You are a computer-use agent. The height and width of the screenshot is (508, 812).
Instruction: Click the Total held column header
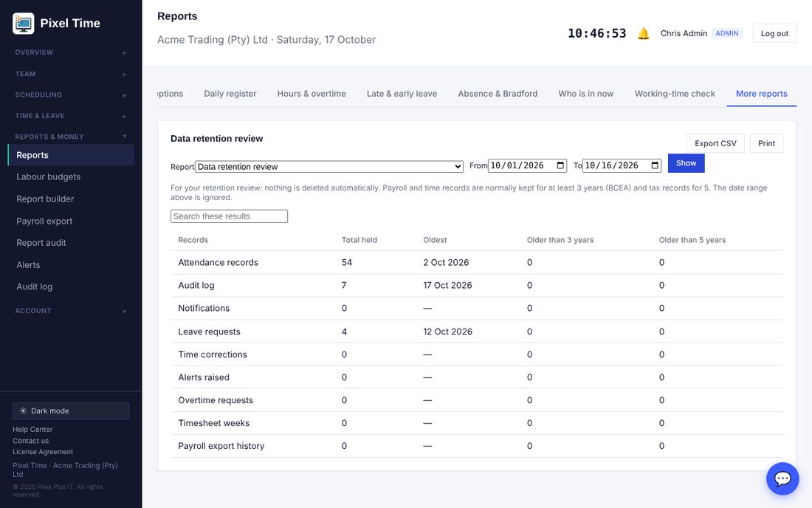point(359,240)
